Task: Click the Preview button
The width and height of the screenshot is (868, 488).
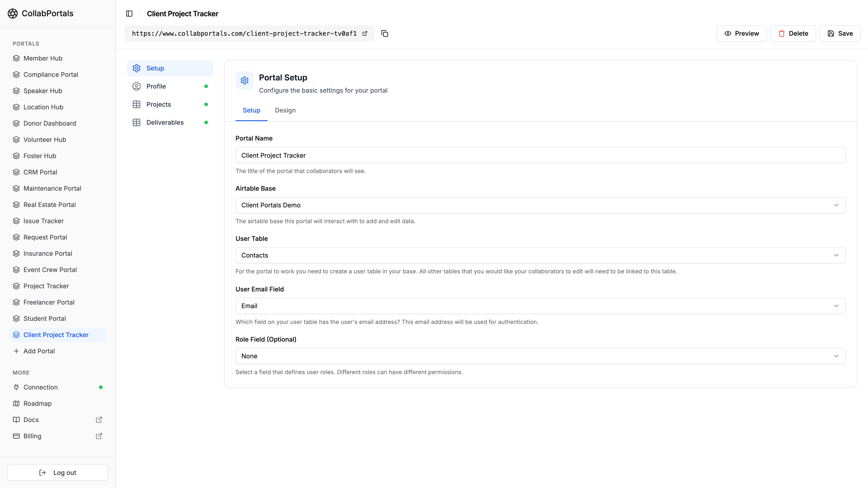Action: click(x=741, y=33)
